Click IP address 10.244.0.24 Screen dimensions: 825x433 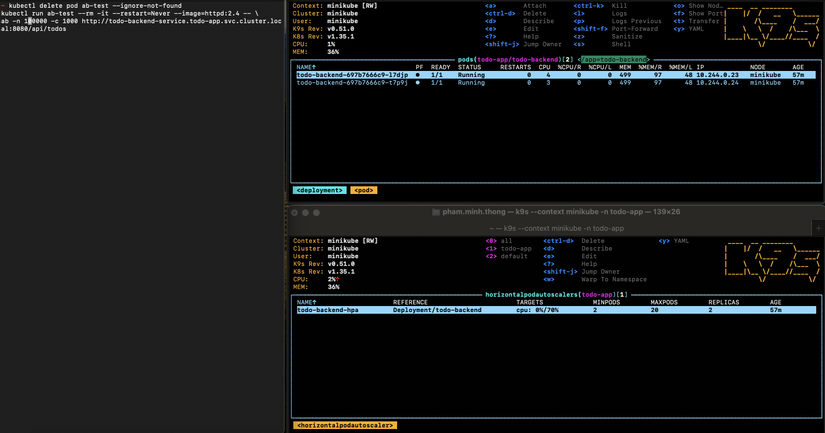[x=717, y=83]
